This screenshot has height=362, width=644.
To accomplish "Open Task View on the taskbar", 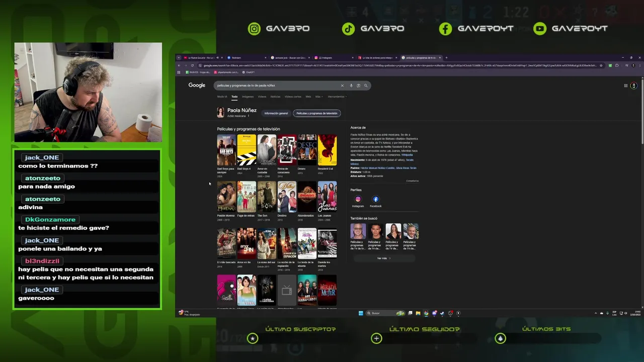I will (410, 313).
